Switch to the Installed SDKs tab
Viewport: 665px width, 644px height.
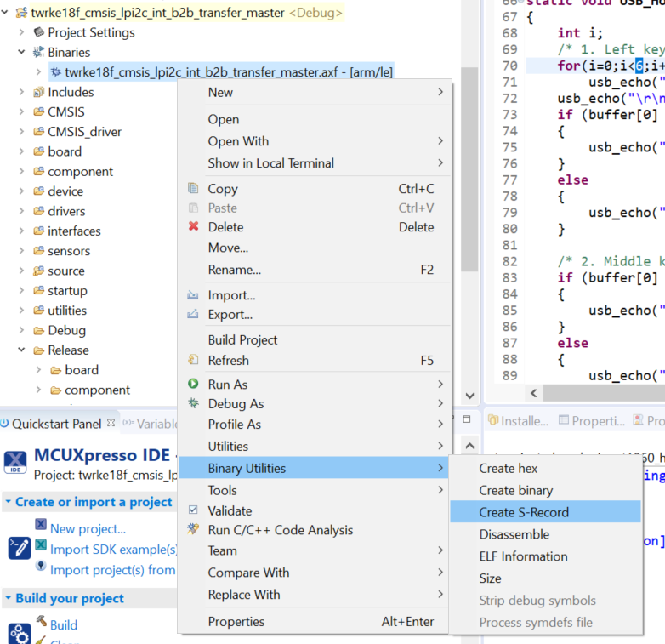518,421
